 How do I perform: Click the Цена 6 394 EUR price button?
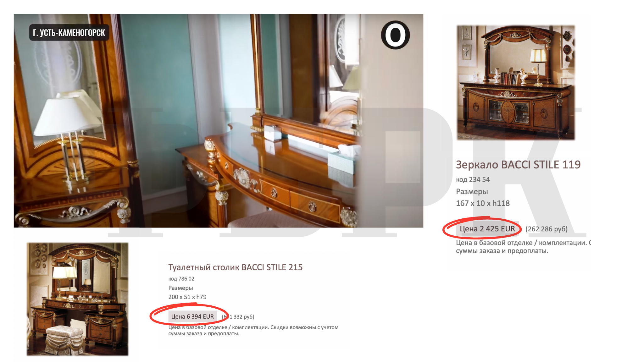click(x=192, y=316)
